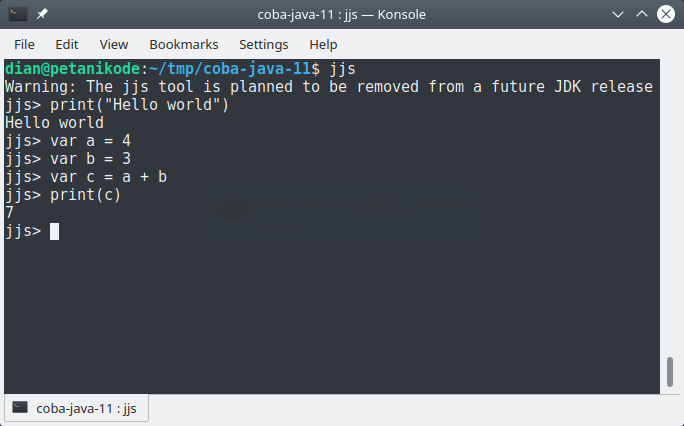Open the Help menu
684x426 pixels.
pos(323,44)
